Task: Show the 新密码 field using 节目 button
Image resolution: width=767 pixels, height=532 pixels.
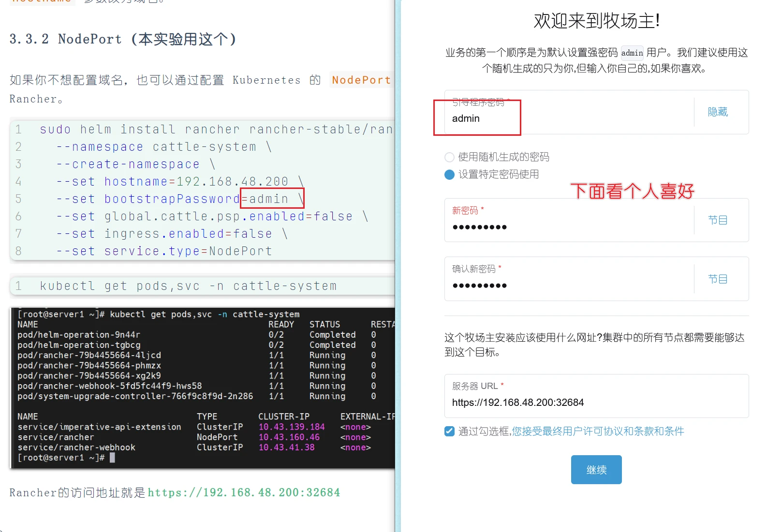Action: [x=717, y=220]
